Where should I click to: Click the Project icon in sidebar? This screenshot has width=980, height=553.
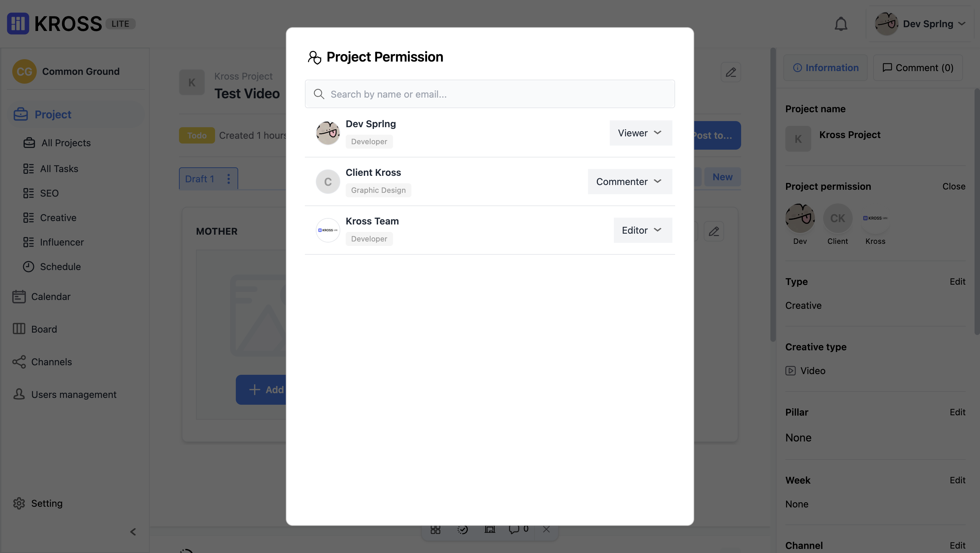pos(19,113)
